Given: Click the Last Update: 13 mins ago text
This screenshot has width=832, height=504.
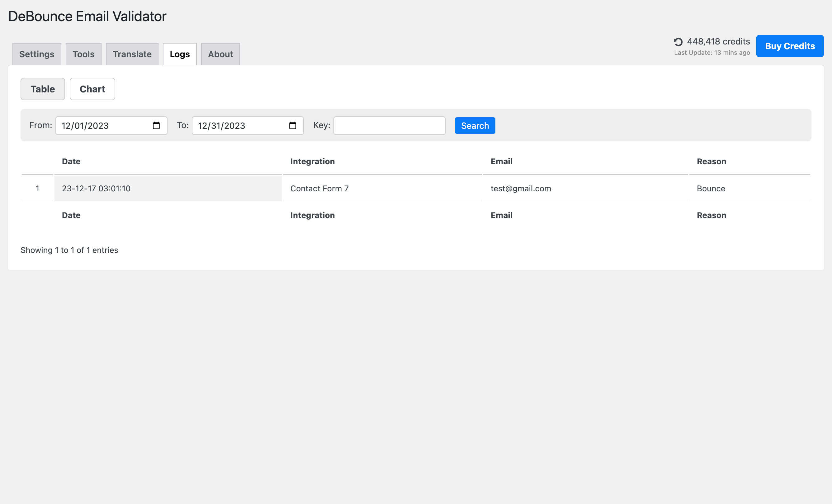Looking at the screenshot, I should click(x=712, y=53).
